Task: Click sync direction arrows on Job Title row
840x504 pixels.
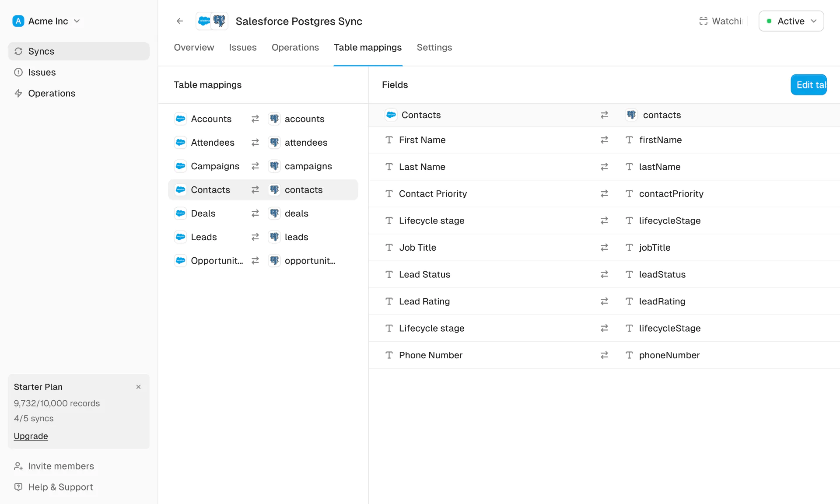Action: pyautogui.click(x=604, y=248)
